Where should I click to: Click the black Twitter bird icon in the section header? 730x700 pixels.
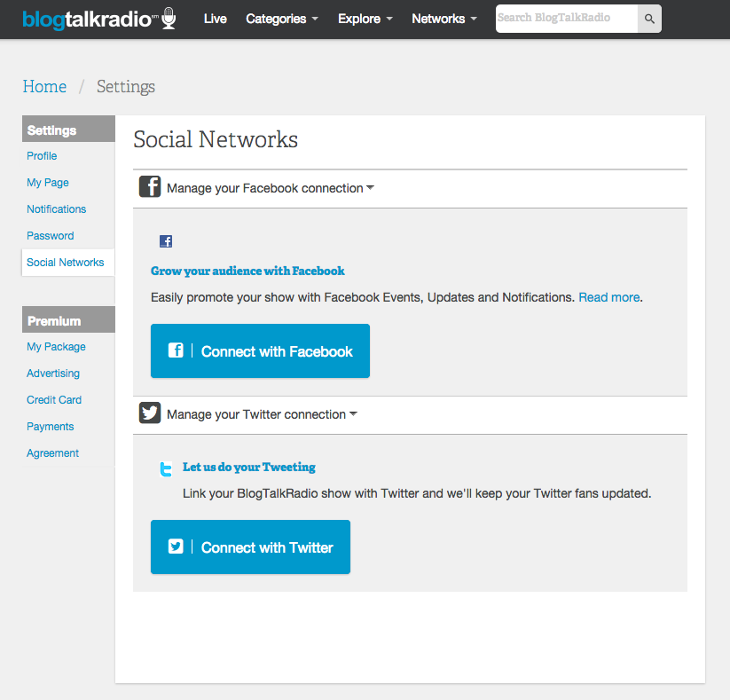[x=150, y=413]
